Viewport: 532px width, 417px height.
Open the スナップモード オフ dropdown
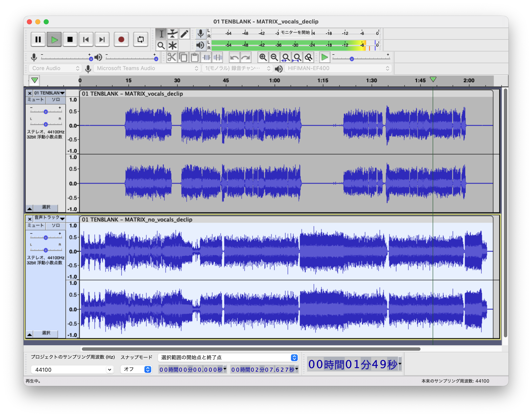(136, 369)
